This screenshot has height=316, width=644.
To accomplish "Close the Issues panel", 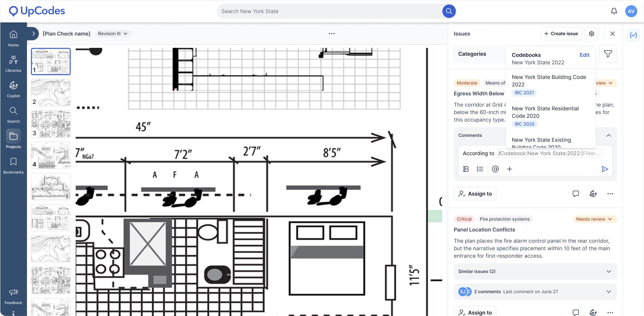I will click(x=613, y=34).
